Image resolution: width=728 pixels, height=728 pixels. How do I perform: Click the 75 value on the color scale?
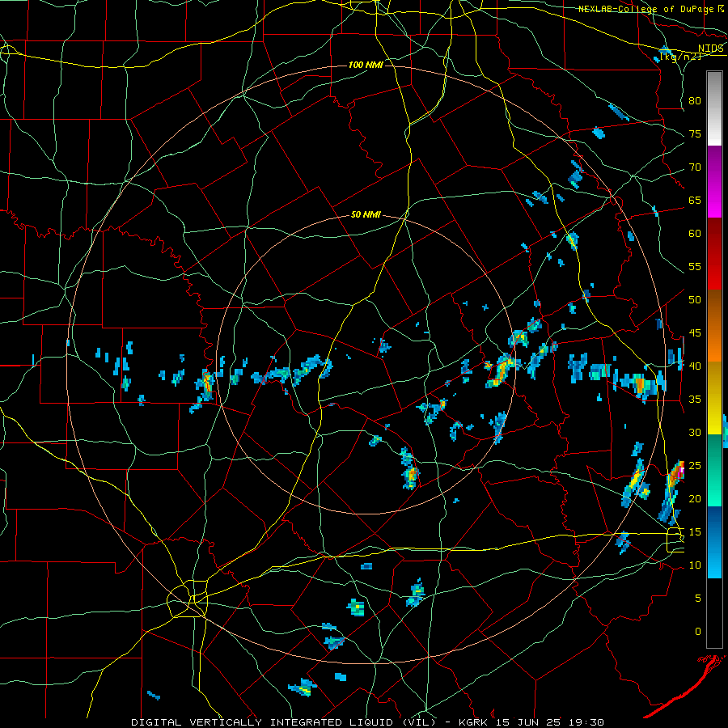[x=695, y=134]
